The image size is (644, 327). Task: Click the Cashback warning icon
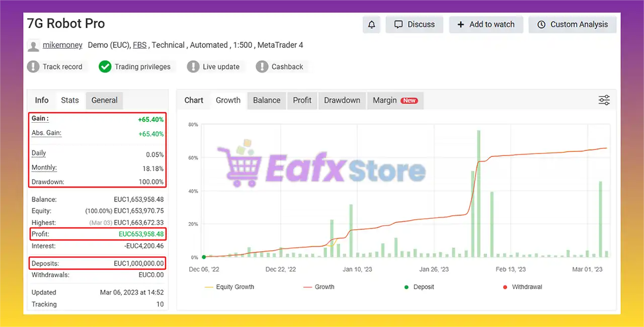pyautogui.click(x=262, y=66)
